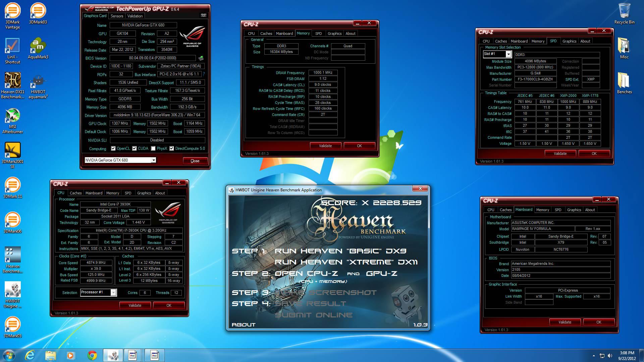Image resolution: width=644 pixels, height=362 pixels.
Task: Toggle the PhysX checkbox in GPU-Z
Action: tap(153, 148)
